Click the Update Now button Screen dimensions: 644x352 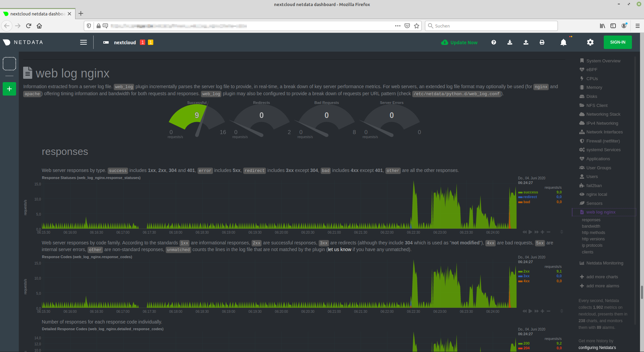click(459, 42)
